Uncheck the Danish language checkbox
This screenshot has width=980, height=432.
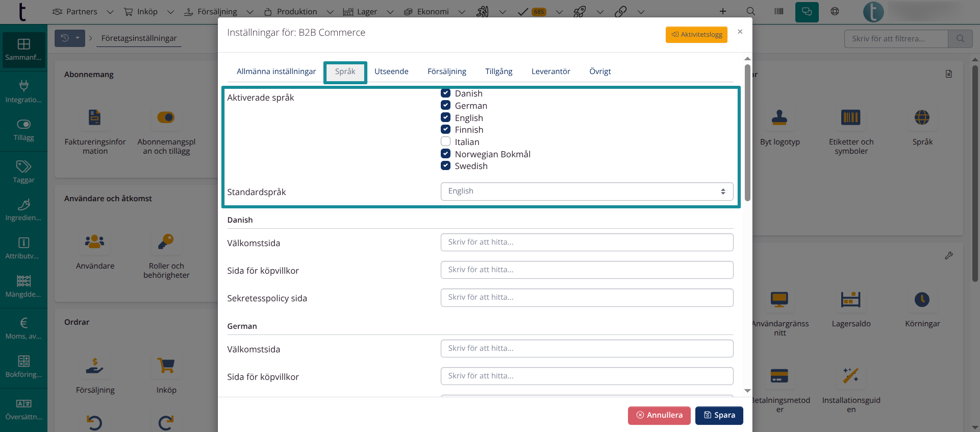(446, 93)
